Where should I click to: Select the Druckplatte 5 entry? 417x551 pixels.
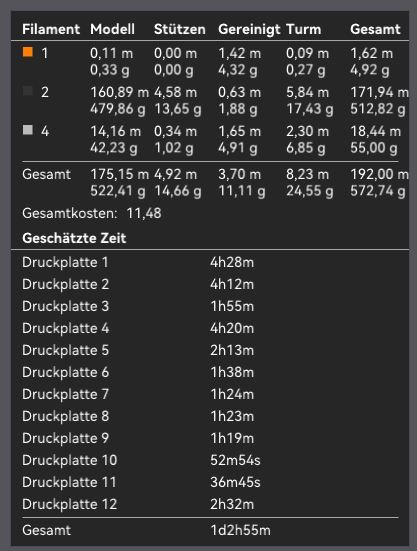[x=210, y=350]
